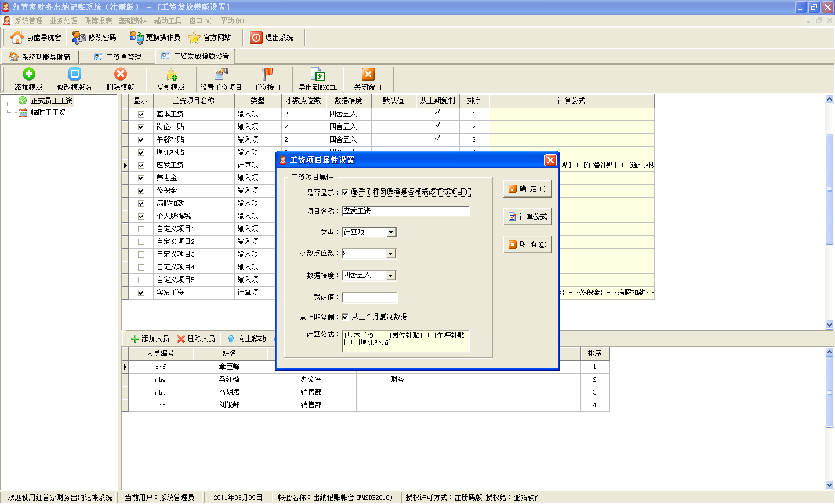Click the 复制模版 star icon
This screenshot has width=835, height=504.
click(170, 74)
